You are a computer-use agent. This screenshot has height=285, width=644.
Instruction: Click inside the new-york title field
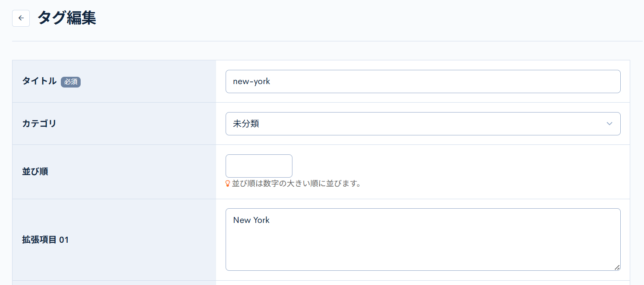(423, 81)
